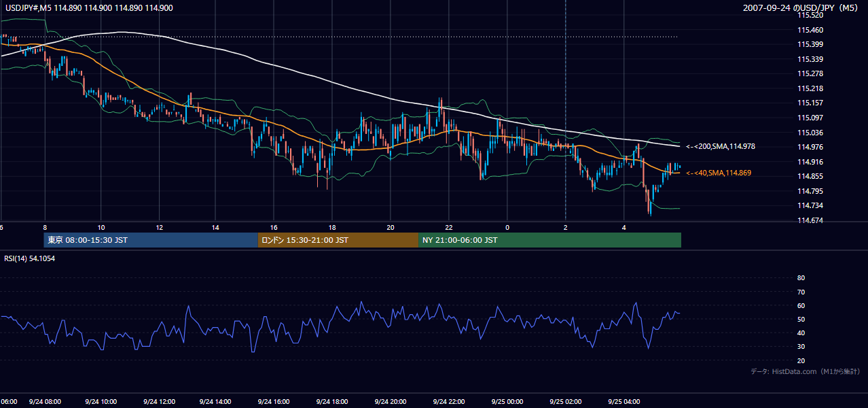
Task: Click the bottom date label 9/24 10:00
Action: click(x=103, y=401)
